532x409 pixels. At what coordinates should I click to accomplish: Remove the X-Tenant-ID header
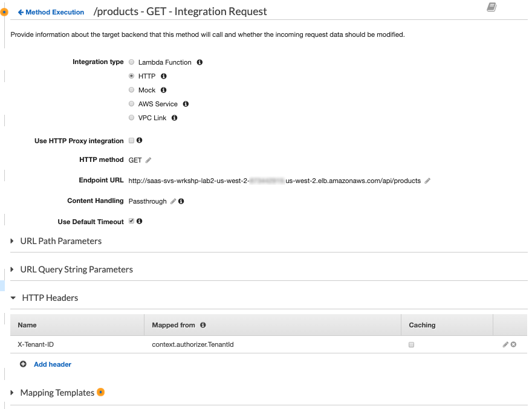coord(514,344)
